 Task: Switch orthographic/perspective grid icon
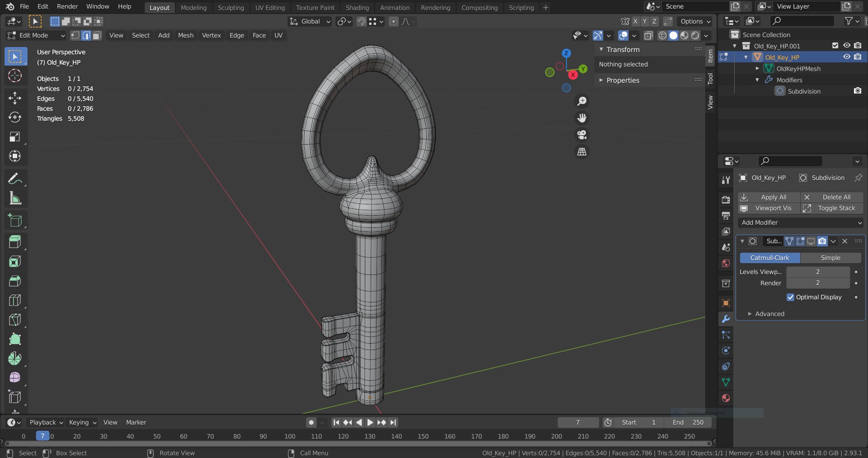[582, 152]
